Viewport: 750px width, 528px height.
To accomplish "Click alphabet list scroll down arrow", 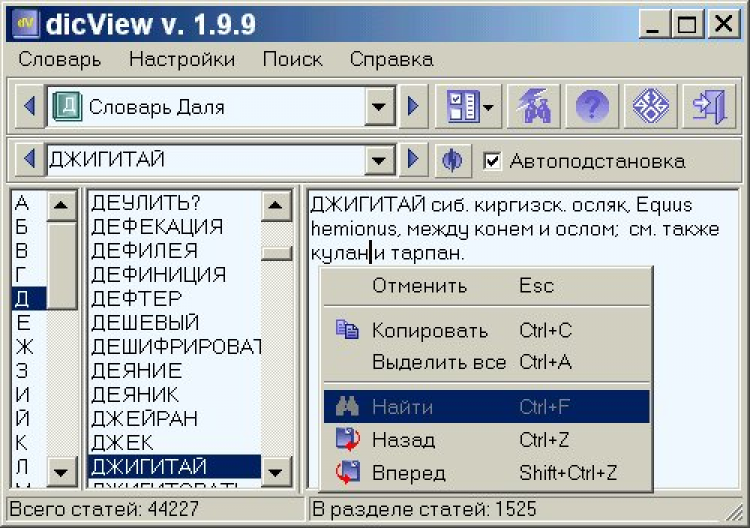I will point(61,473).
